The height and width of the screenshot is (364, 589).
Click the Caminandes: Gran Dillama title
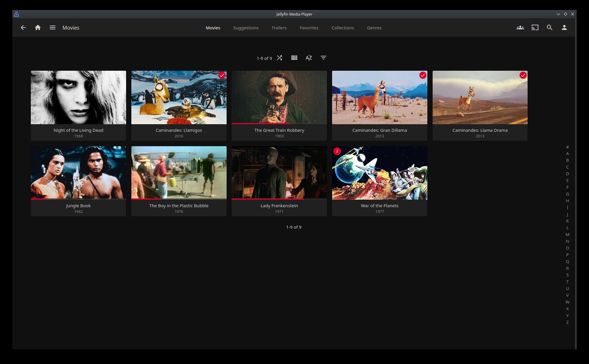pos(379,130)
